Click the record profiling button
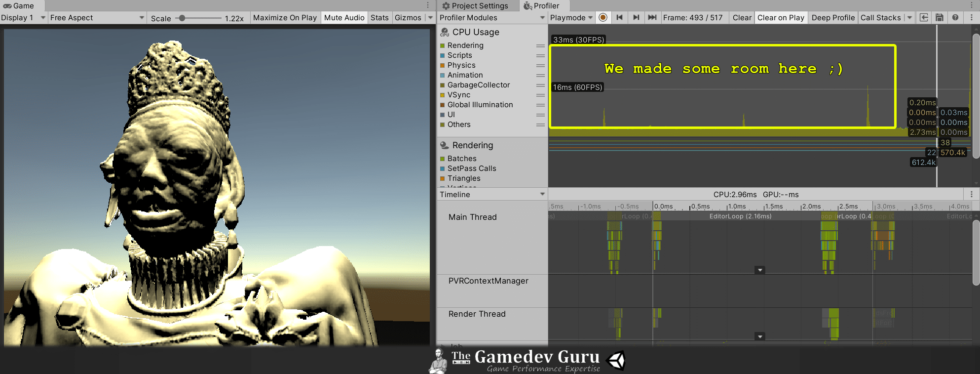980x374 pixels. click(x=603, y=17)
